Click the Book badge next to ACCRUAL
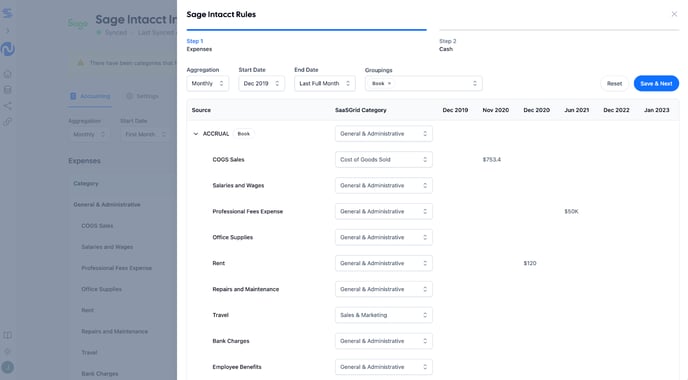Image resolution: width=688 pixels, height=380 pixels. tap(244, 134)
